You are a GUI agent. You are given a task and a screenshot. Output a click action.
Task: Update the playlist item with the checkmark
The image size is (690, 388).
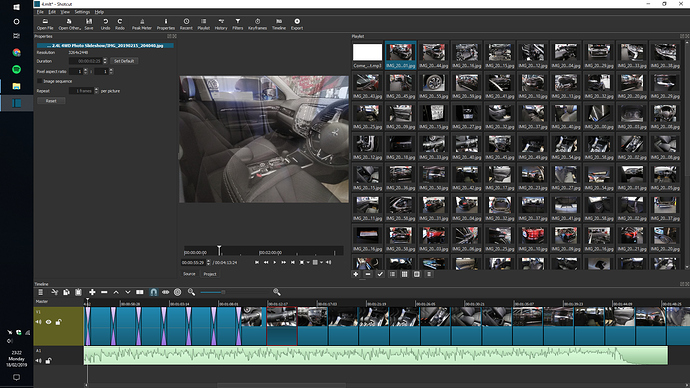[x=380, y=274]
